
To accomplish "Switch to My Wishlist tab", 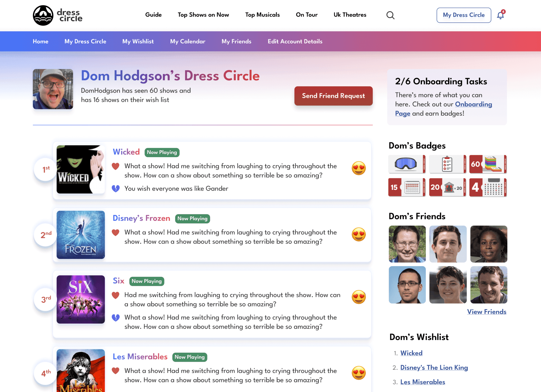I will [138, 42].
